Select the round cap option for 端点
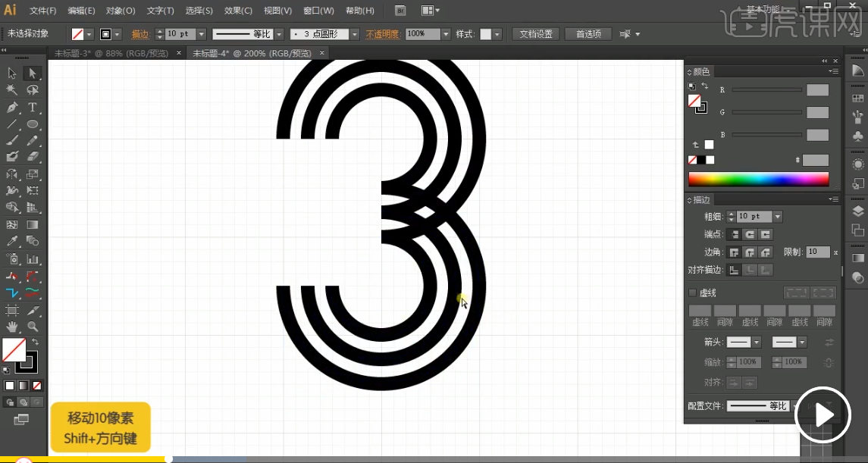The width and height of the screenshot is (868, 463). coord(749,235)
